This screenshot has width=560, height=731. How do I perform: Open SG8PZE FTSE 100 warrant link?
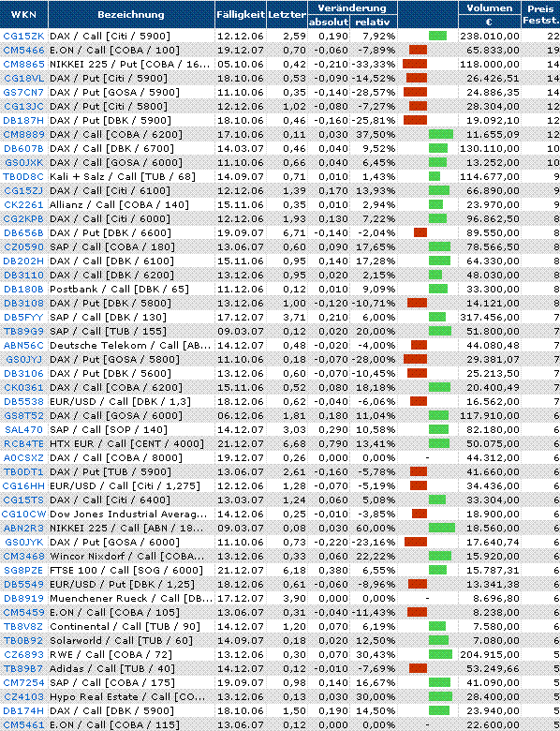(23, 570)
